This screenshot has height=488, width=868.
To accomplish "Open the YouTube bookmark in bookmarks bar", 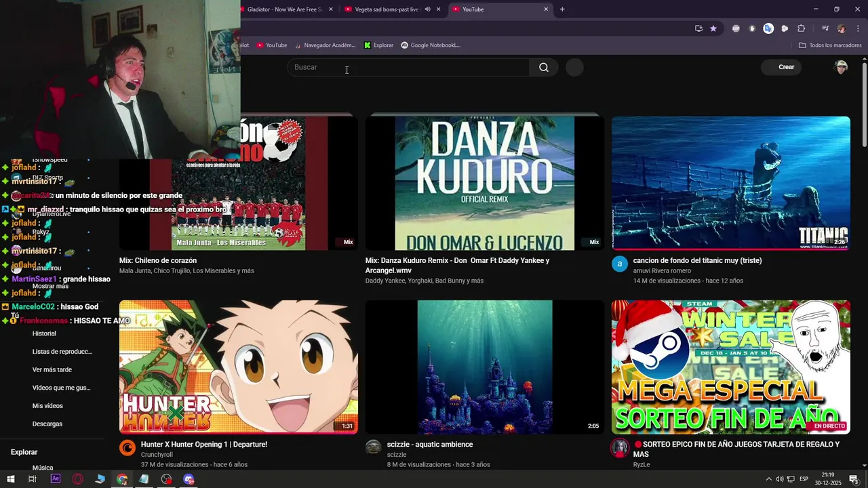I will tap(272, 45).
